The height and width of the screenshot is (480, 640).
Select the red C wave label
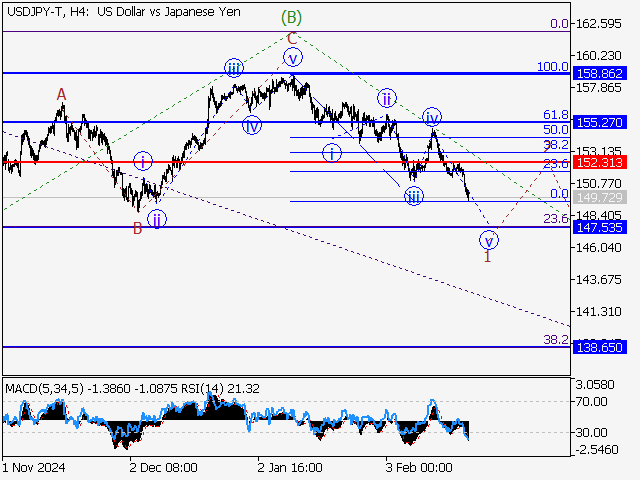(x=291, y=38)
